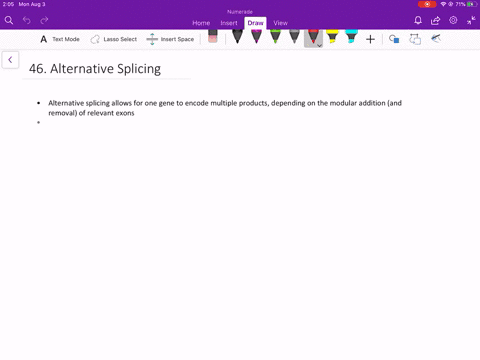The image size is (480, 360).
Task: Switch to the Insert tab
Action: 229,23
